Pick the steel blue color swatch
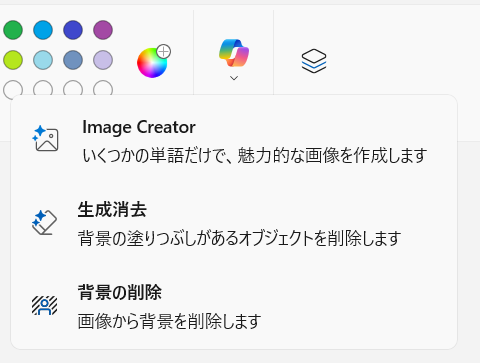The height and width of the screenshot is (363, 480). pos(73,60)
